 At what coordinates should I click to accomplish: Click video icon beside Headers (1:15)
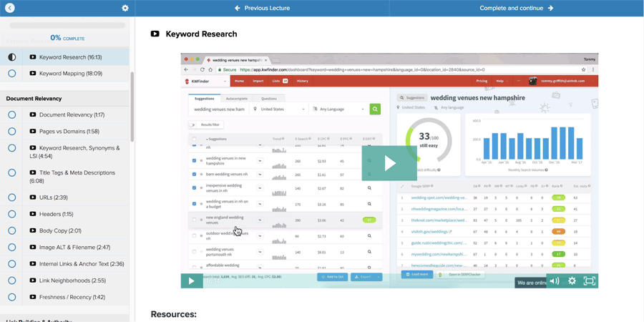[33, 214]
